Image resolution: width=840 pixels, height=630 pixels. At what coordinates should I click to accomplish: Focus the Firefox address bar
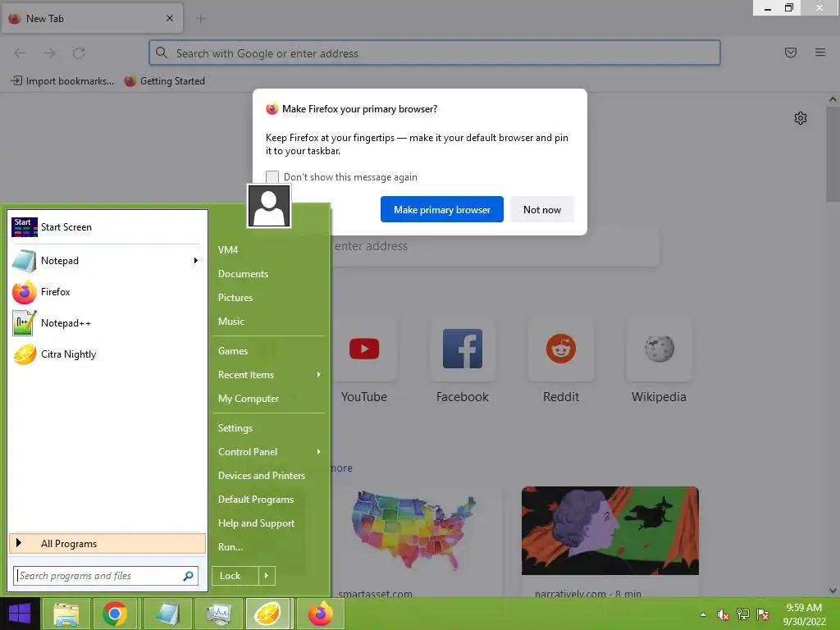(435, 53)
